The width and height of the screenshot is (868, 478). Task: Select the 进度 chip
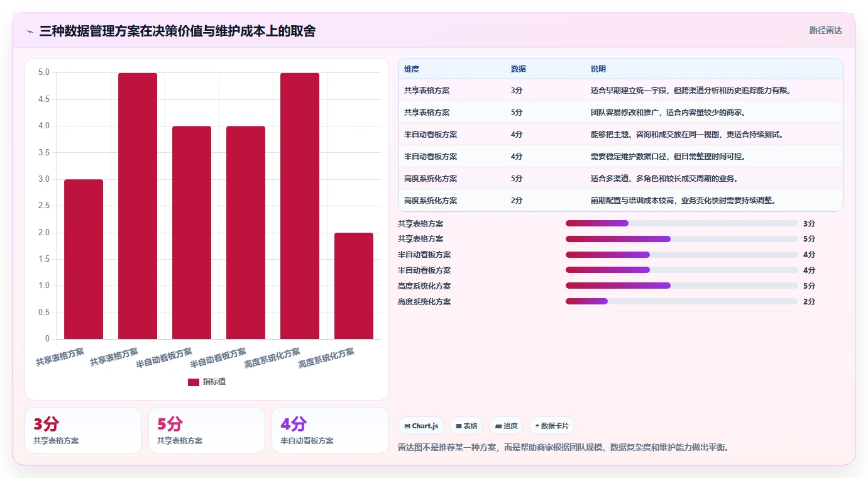[x=506, y=426]
